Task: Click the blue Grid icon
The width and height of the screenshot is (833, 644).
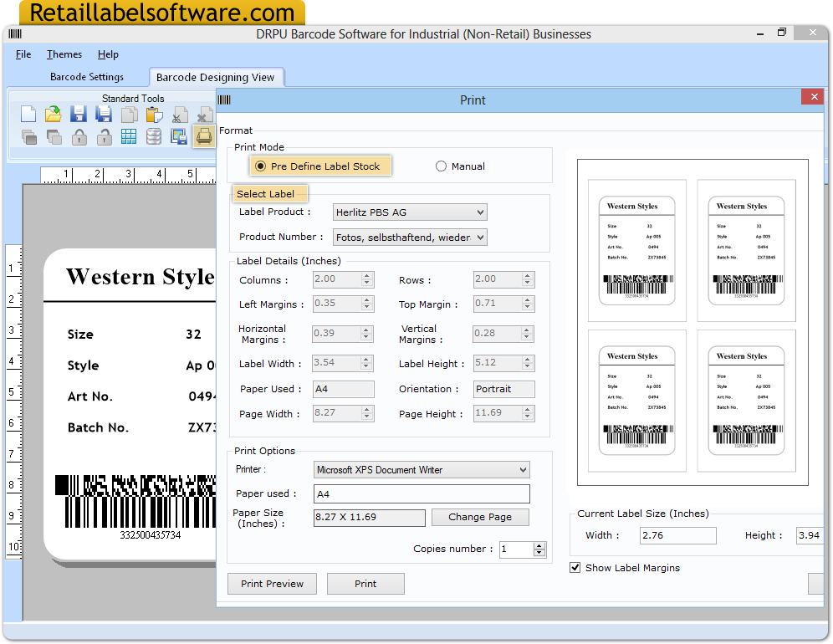Action: pyautogui.click(x=129, y=136)
